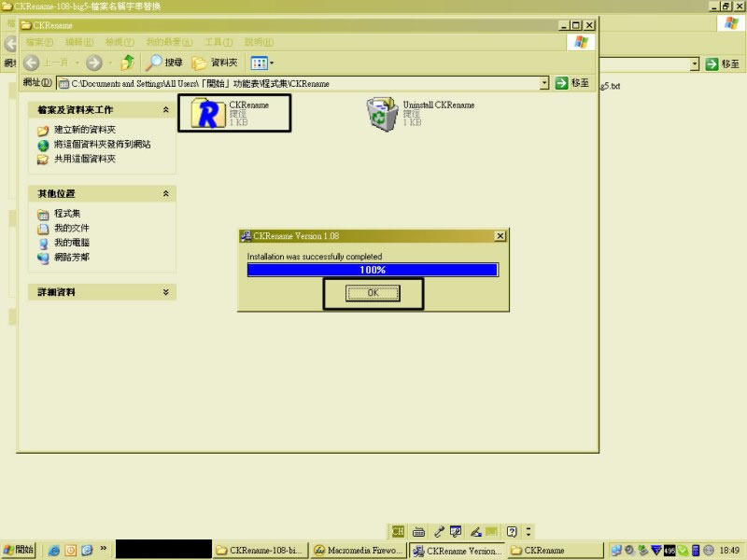Click 建立新的資料夾 to make a new folder
This screenshot has height=560, width=747.
[85, 130]
